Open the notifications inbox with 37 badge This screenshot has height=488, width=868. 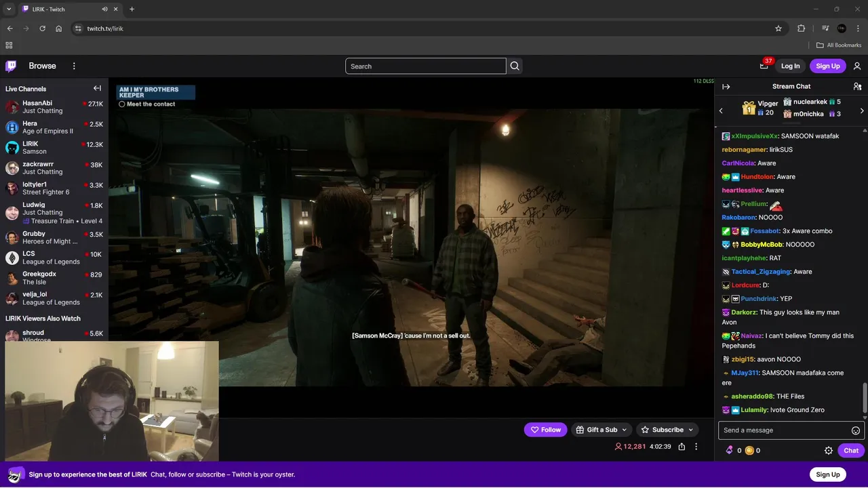pyautogui.click(x=764, y=65)
